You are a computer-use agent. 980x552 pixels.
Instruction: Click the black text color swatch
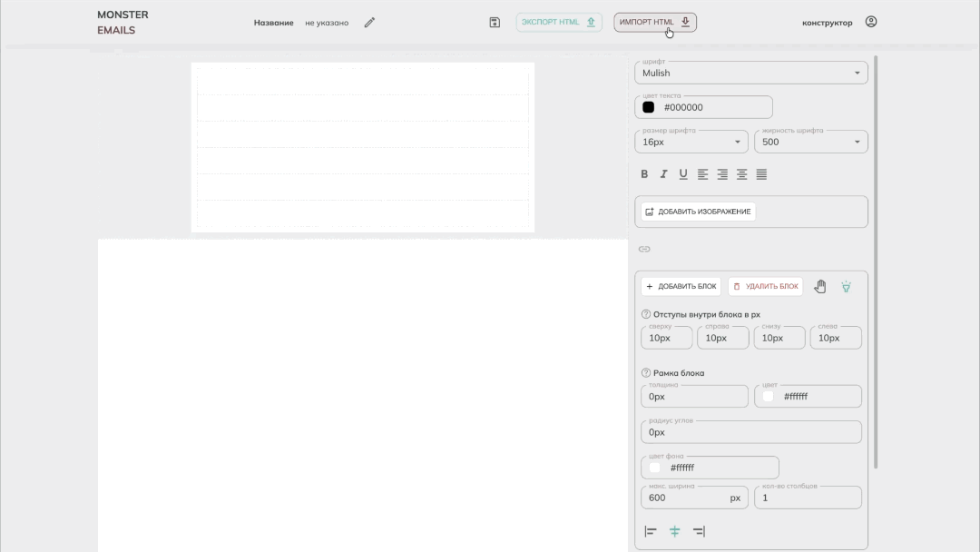coord(648,107)
